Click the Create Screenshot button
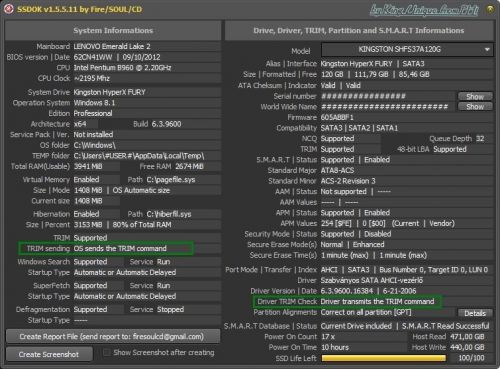Image resolution: width=500 pixels, height=369 pixels. [49, 354]
